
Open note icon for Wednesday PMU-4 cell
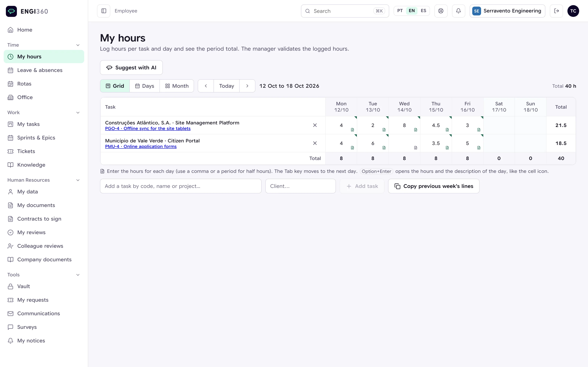[415, 148]
